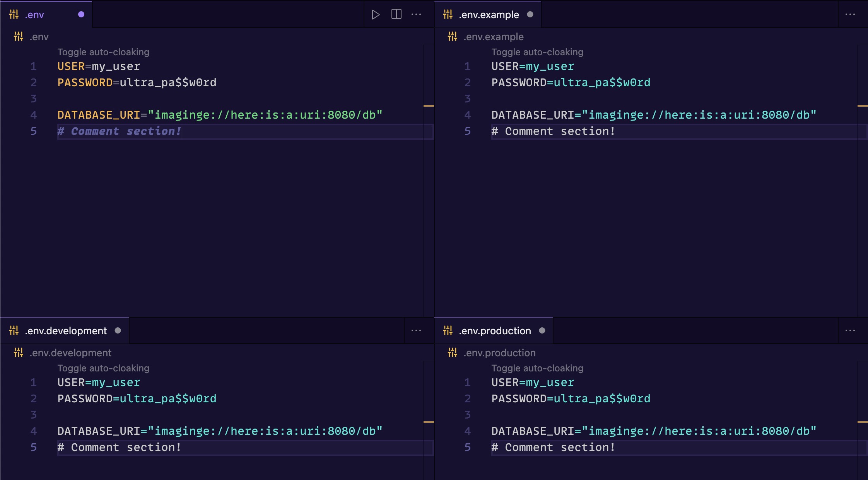The width and height of the screenshot is (868, 480).
Task: Click unsaved dot on .env.development tab
Action: [118, 330]
